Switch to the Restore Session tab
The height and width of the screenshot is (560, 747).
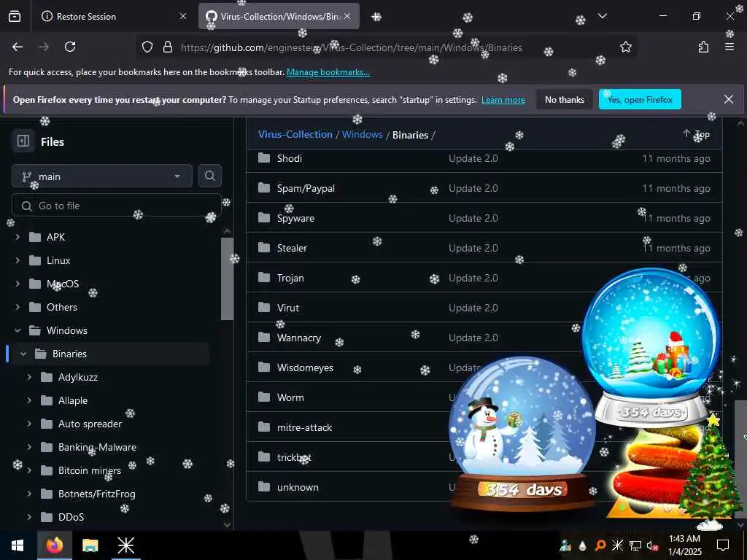pyautogui.click(x=113, y=16)
